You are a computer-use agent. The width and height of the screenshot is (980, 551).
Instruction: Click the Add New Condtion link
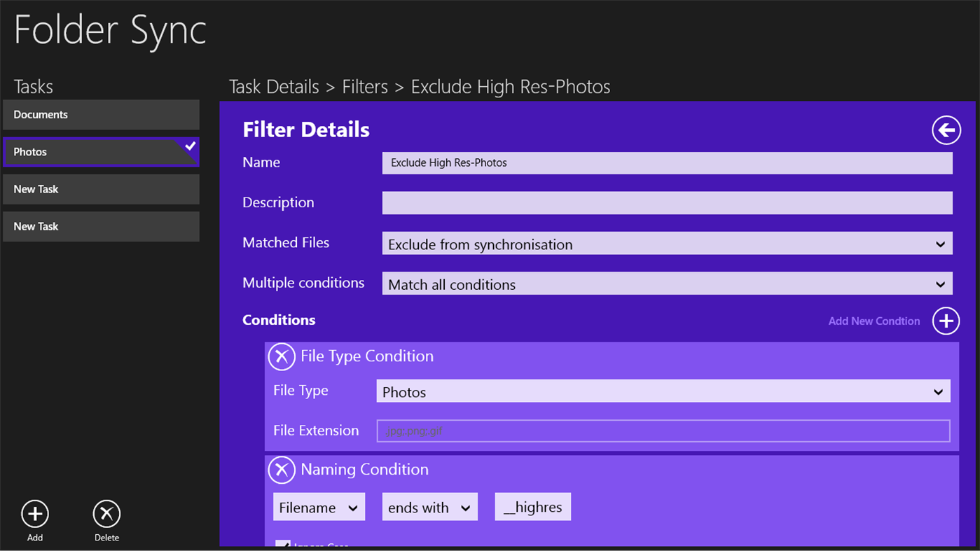pos(874,321)
